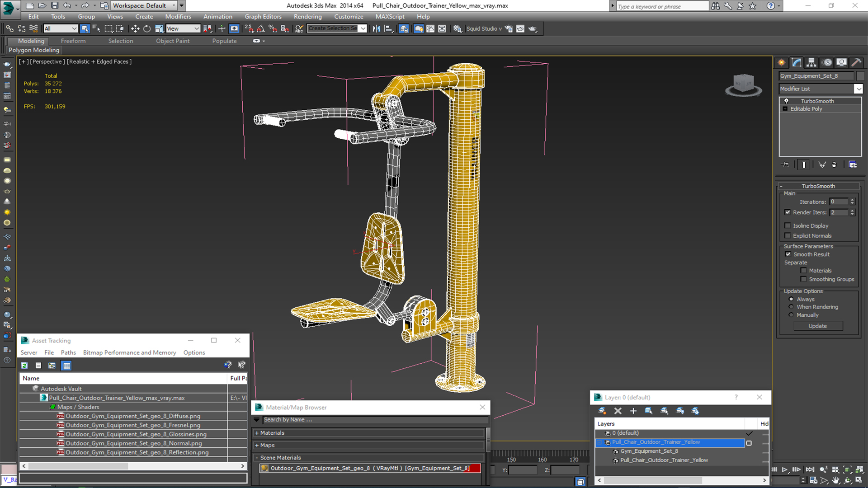Screen dimensions: 868x488
Task: Click the Pin Stack icon
Action: click(x=786, y=164)
